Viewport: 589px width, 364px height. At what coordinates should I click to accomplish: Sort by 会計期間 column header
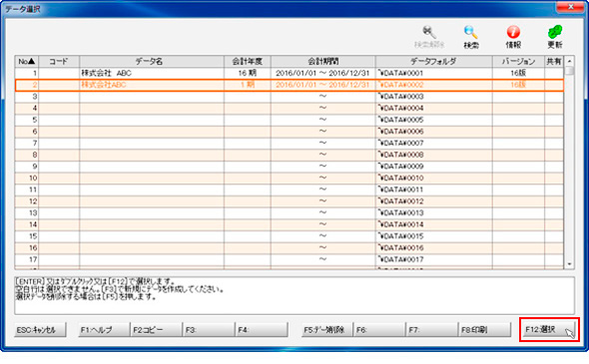pos(323,62)
